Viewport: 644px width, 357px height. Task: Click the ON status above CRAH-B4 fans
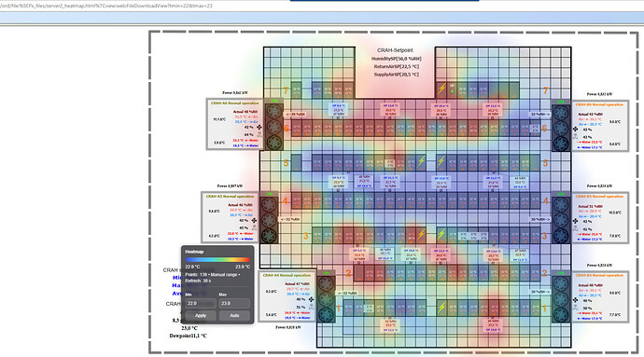(x=561, y=273)
